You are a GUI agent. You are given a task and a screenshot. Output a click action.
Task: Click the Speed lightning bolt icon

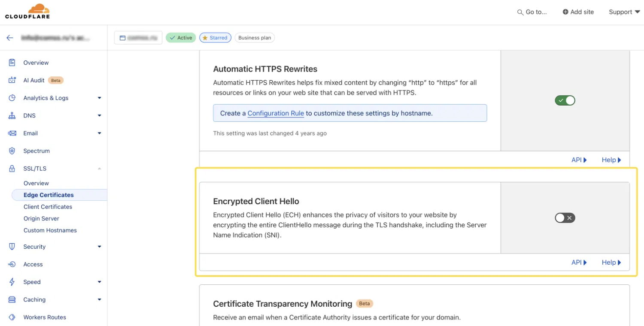[x=12, y=282]
